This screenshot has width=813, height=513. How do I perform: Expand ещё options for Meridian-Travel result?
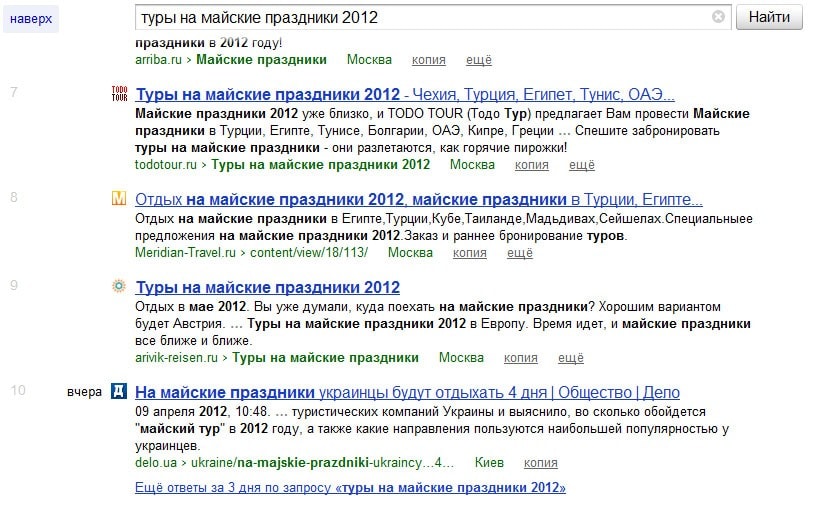click(520, 253)
